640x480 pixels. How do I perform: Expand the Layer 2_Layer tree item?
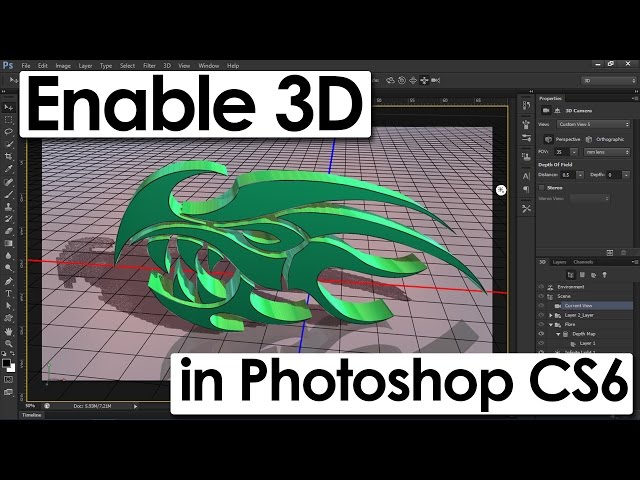coord(551,315)
